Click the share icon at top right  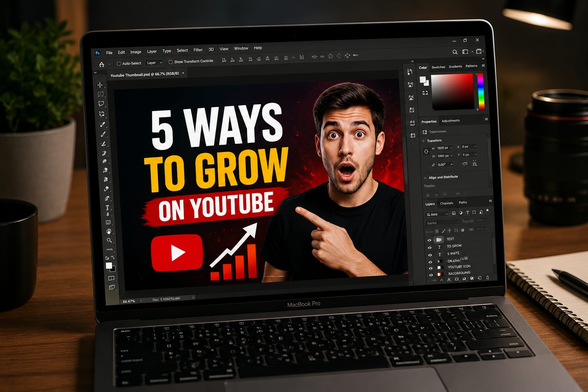coord(479,51)
